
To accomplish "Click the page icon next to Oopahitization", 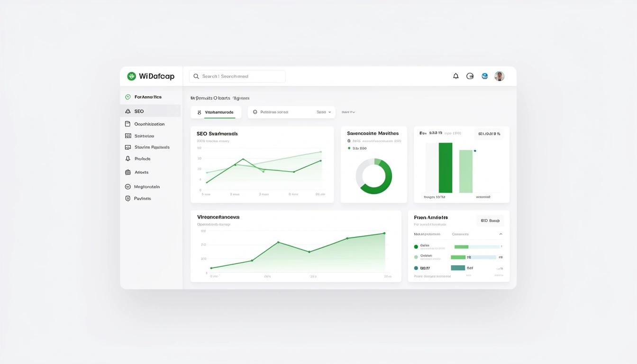I will click(127, 124).
